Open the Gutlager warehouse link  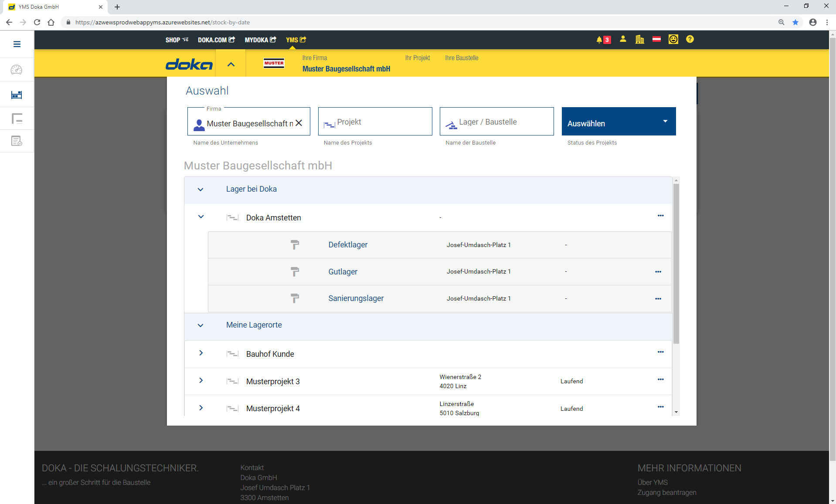click(343, 272)
